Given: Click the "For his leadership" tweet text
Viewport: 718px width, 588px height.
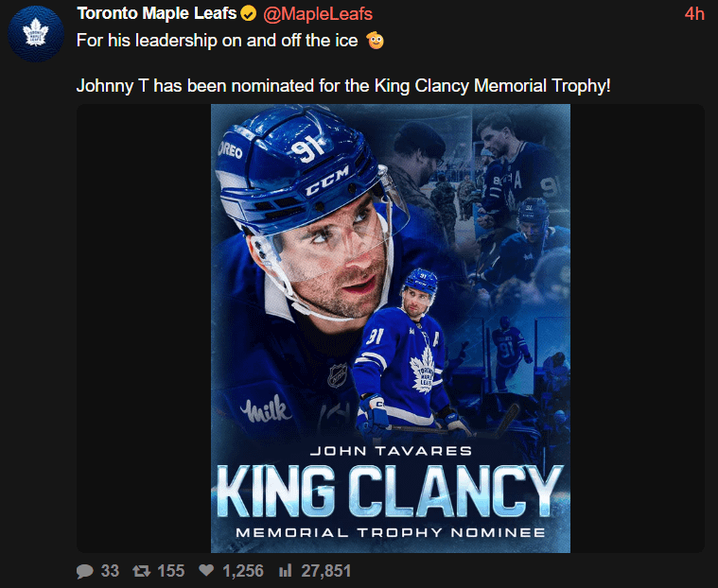Looking at the screenshot, I should click(219, 41).
